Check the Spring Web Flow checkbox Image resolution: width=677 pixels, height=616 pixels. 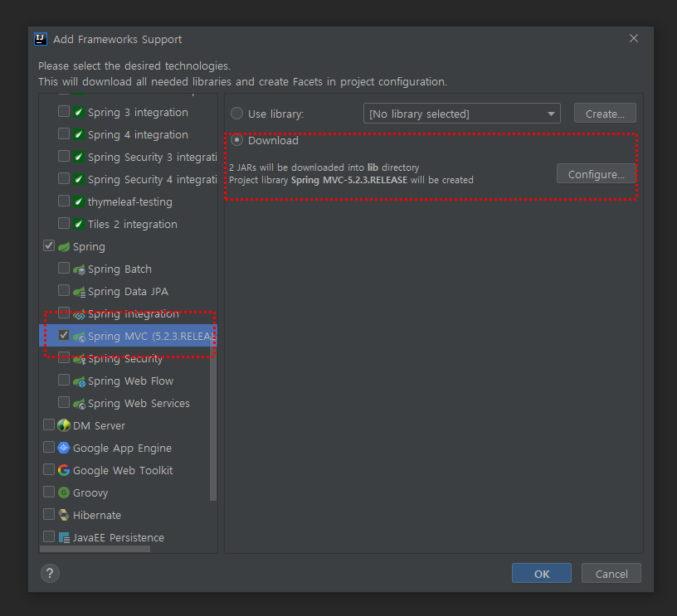pos(64,380)
